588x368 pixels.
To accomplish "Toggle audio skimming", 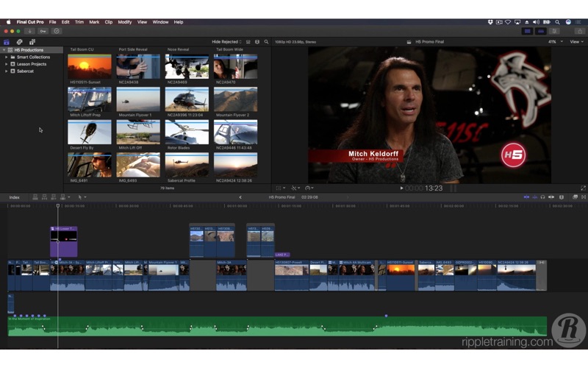I will [x=535, y=197].
